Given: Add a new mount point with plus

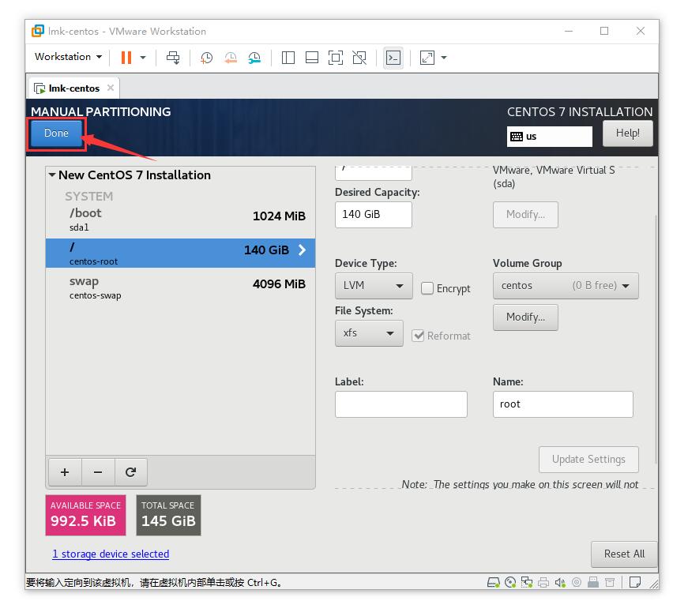Looking at the screenshot, I should click(x=65, y=472).
